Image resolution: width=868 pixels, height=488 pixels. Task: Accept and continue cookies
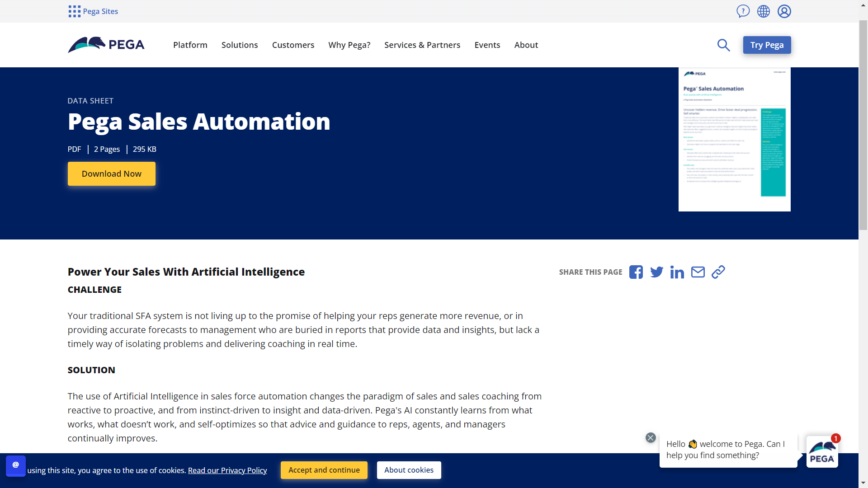coord(324,470)
